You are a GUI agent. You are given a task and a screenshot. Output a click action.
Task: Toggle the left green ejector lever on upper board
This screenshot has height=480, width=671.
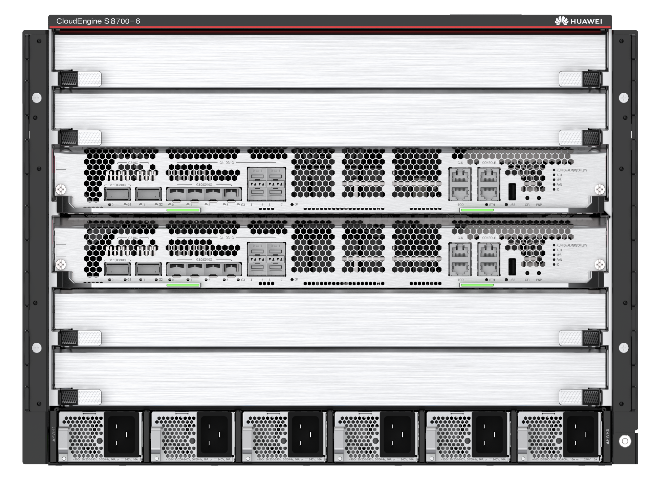[x=183, y=210]
